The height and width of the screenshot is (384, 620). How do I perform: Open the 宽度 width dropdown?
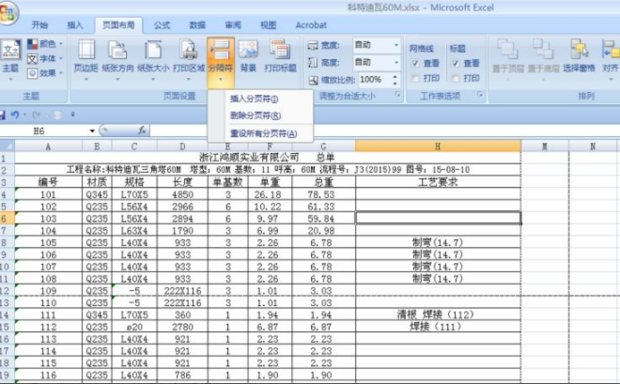[396, 45]
